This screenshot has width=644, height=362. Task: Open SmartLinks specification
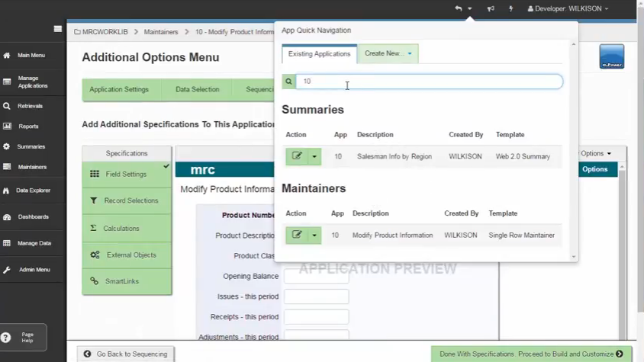coord(127,281)
